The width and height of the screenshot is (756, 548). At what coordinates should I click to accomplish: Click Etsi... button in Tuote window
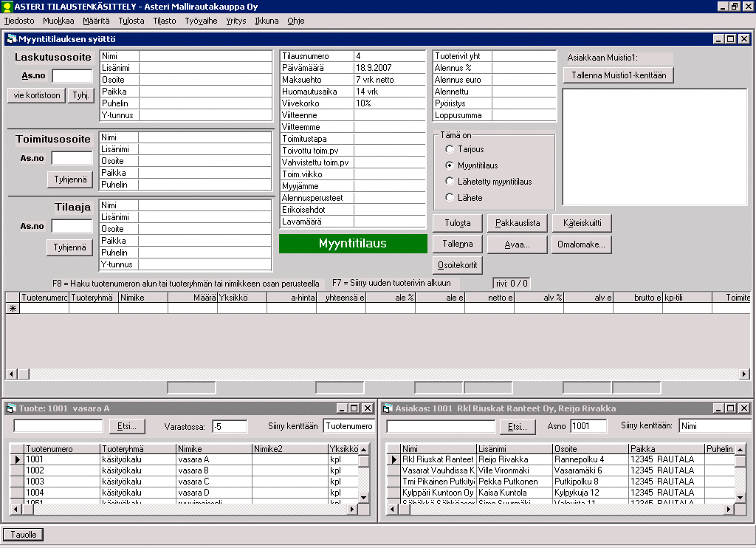pyautogui.click(x=127, y=426)
